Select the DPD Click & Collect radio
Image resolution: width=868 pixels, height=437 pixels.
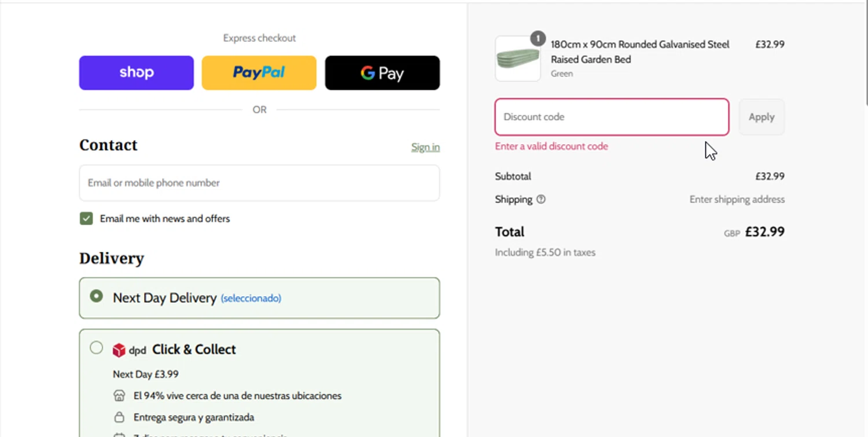pyautogui.click(x=97, y=348)
